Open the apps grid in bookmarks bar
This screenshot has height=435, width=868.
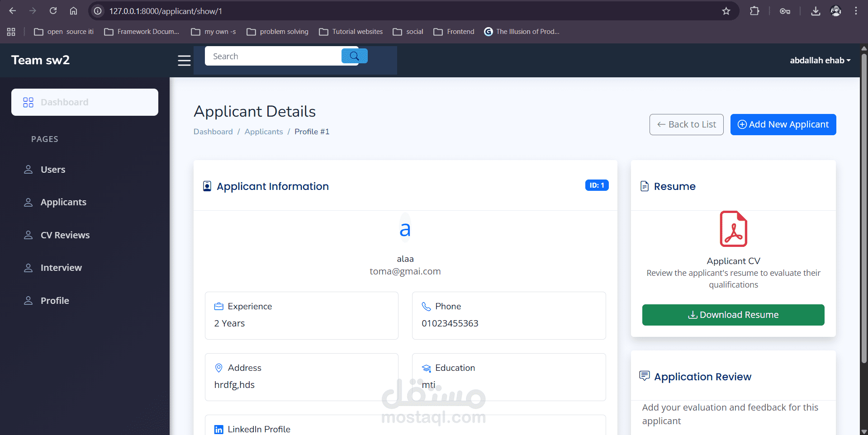click(x=11, y=32)
